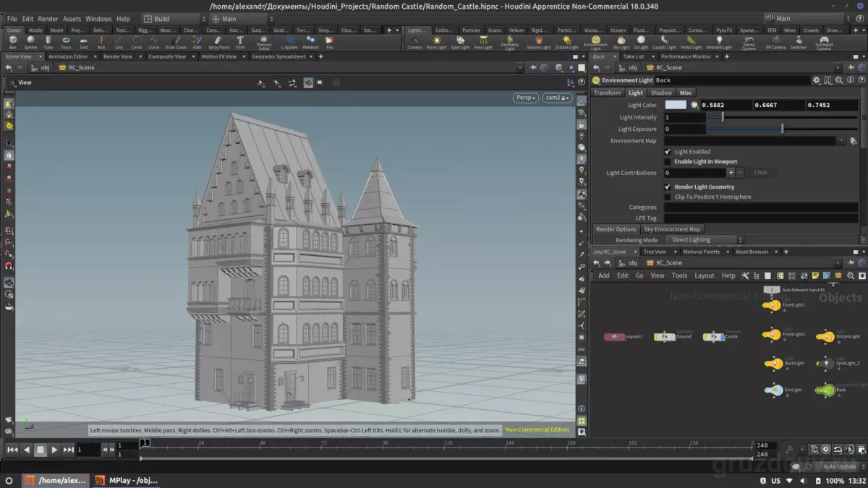This screenshot has width=868, height=488.
Task: Jump to the last frame
Action: [x=69, y=450]
